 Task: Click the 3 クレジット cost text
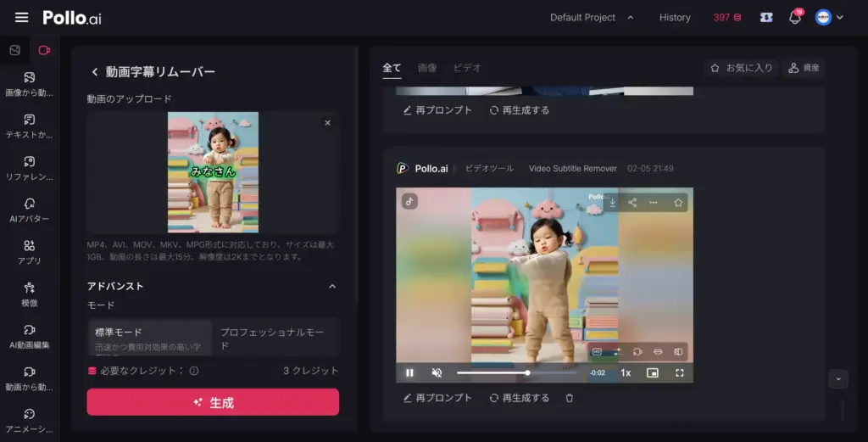pyautogui.click(x=310, y=371)
